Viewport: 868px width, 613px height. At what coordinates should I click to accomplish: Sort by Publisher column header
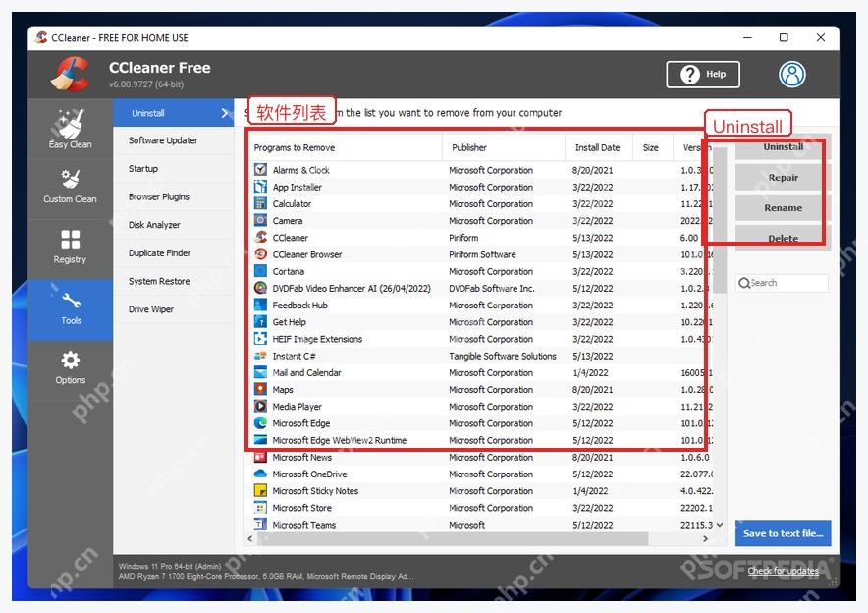click(x=504, y=148)
